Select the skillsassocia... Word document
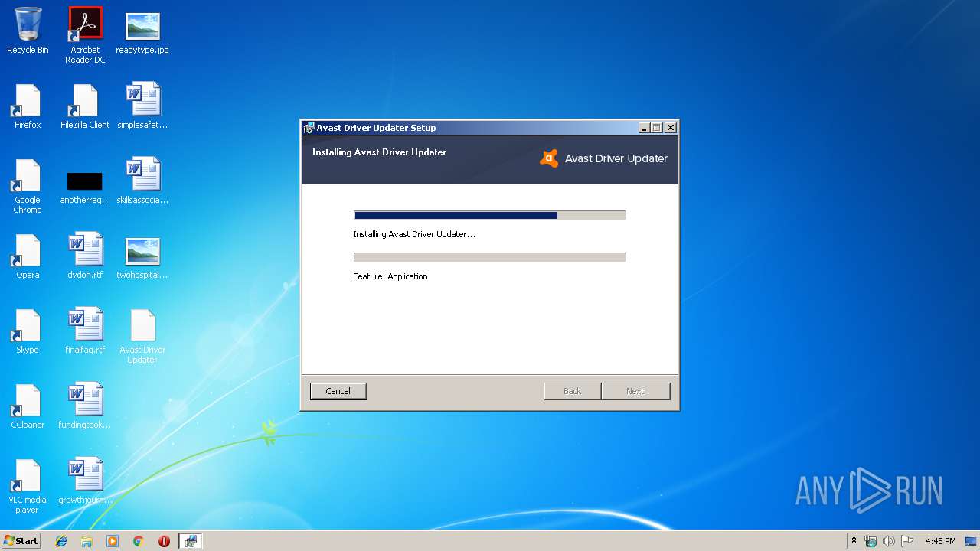This screenshot has height=551, width=980. (x=142, y=181)
